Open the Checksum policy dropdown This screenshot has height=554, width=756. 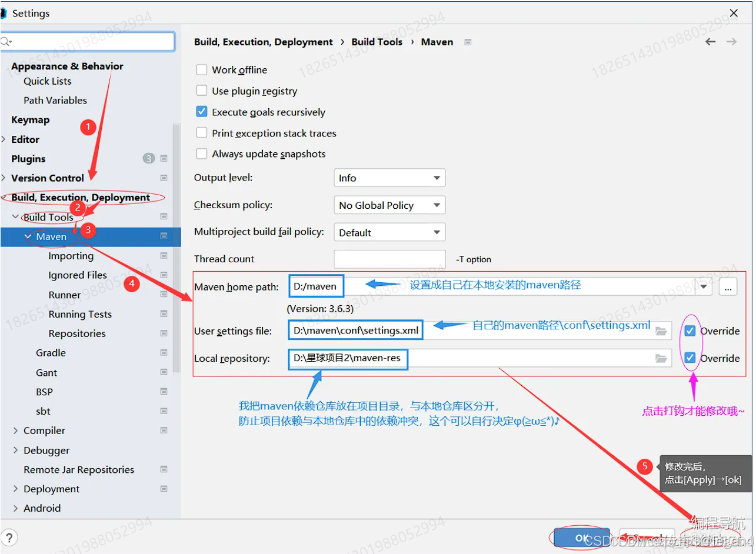point(389,205)
